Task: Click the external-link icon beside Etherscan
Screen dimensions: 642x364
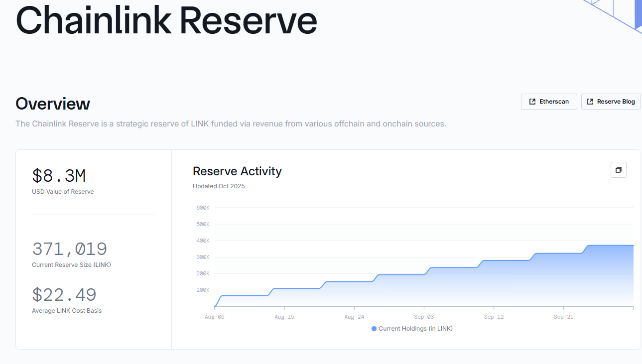Action: coord(531,102)
